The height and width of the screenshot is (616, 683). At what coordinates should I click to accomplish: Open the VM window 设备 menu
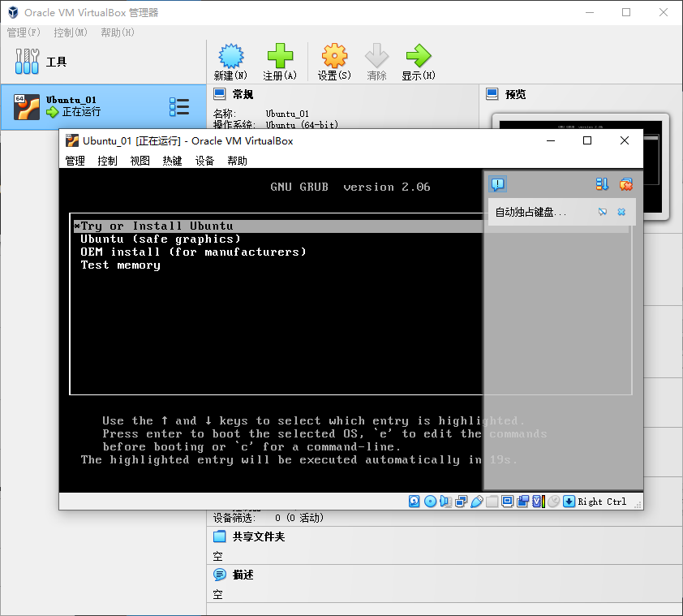pyautogui.click(x=204, y=161)
